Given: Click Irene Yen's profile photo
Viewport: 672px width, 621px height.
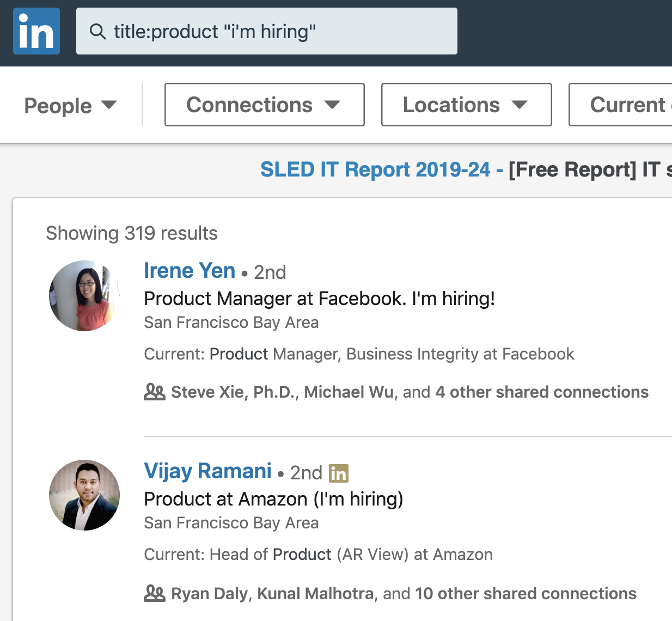Looking at the screenshot, I should [84, 296].
